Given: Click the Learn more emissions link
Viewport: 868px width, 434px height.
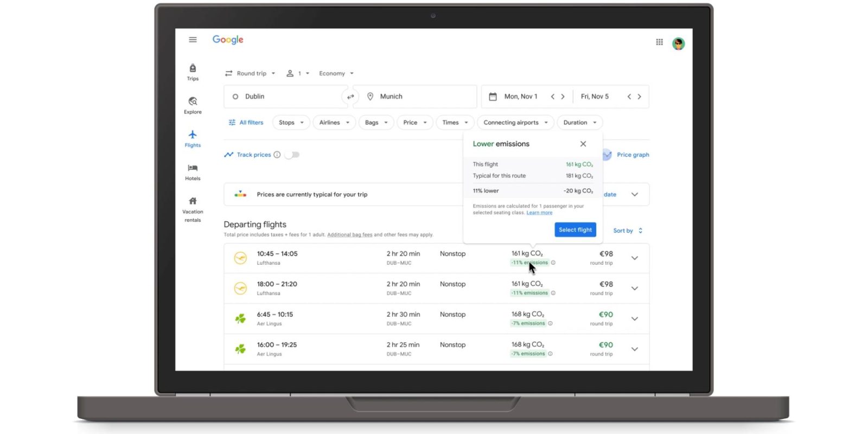Looking at the screenshot, I should point(539,213).
